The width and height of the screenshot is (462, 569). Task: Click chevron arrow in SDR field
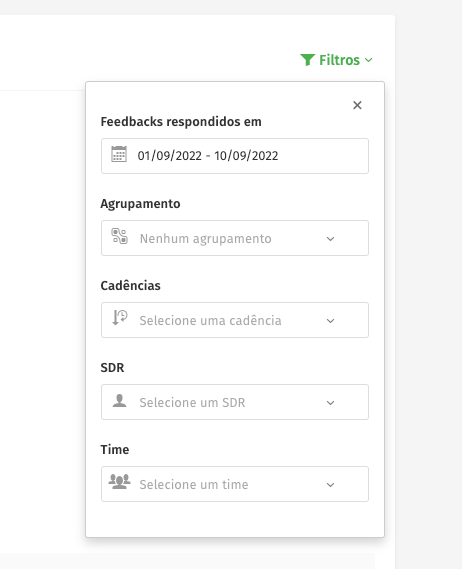tap(330, 403)
